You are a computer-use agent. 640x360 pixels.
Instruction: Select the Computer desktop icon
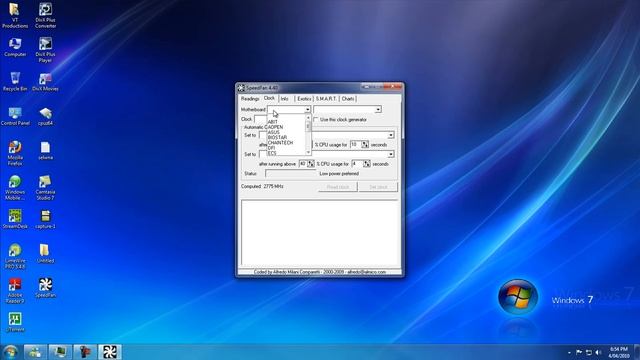[15, 47]
